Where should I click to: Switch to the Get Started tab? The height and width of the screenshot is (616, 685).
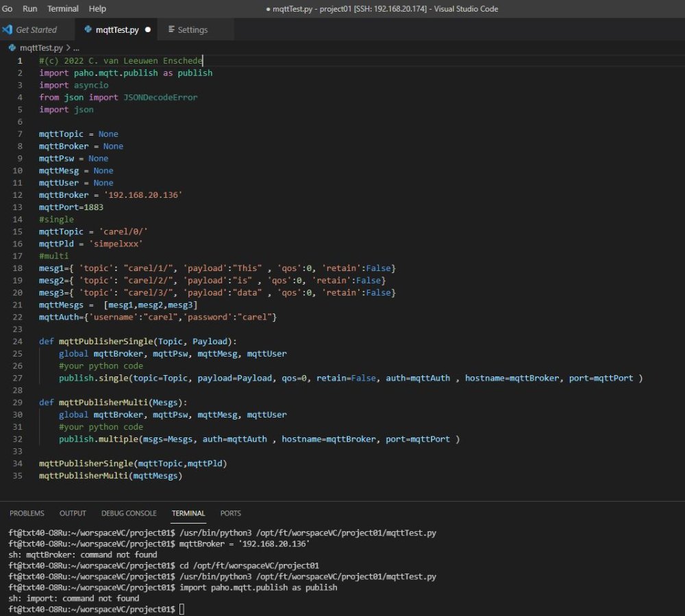[36, 29]
